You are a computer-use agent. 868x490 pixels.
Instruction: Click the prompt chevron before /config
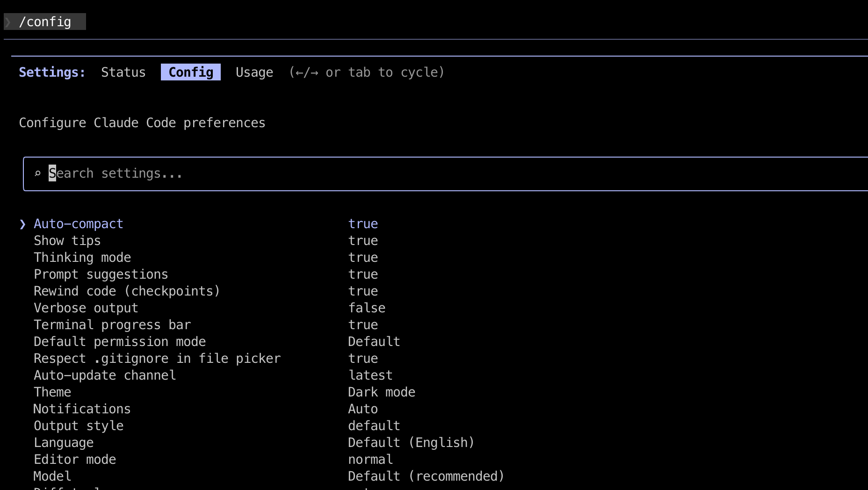click(8, 22)
